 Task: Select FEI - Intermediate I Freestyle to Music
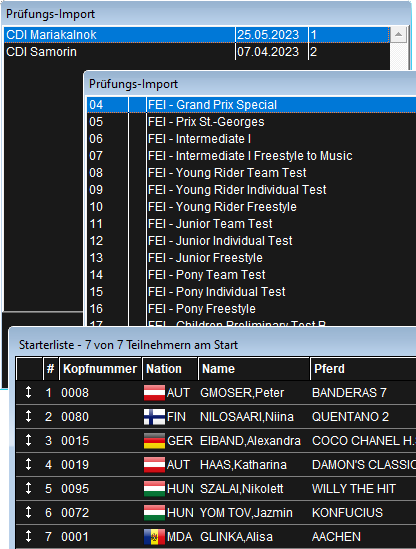[251, 156]
